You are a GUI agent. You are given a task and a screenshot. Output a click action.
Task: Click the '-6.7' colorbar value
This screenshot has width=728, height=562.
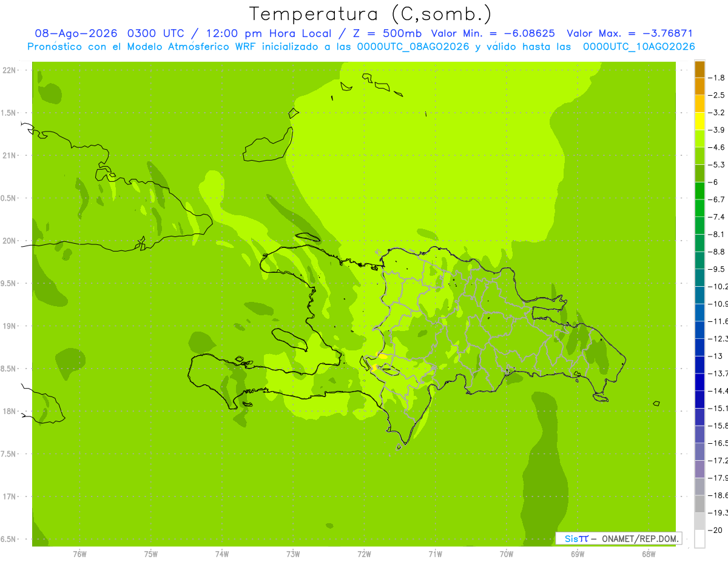pos(716,199)
